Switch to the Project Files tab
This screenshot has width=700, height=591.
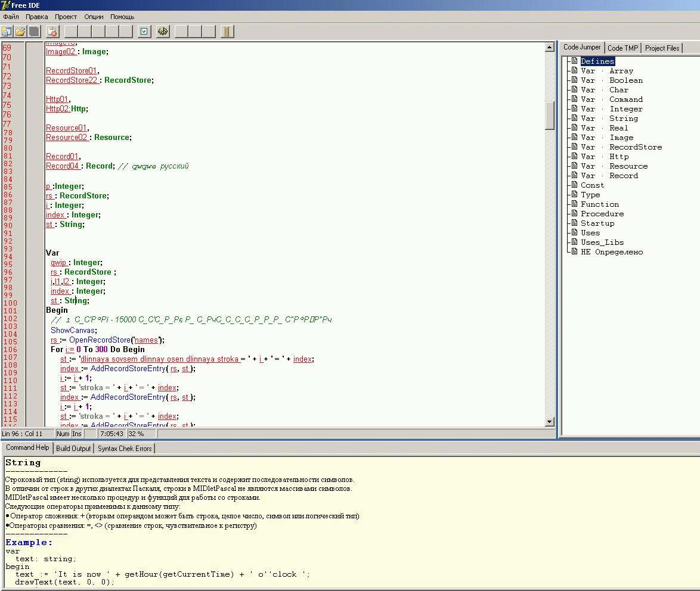662,48
